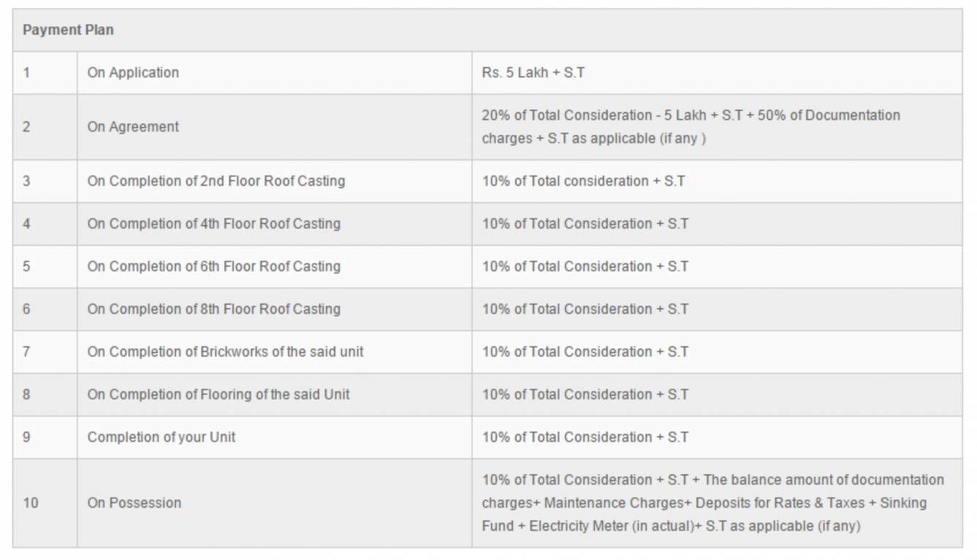Click the payment amount for row 9
977x560 pixels.
coord(585,437)
